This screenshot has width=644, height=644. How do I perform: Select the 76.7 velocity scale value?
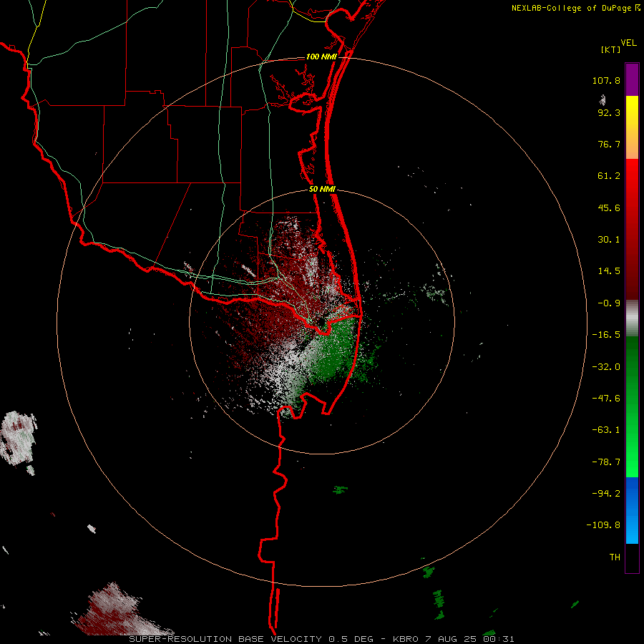pos(609,144)
